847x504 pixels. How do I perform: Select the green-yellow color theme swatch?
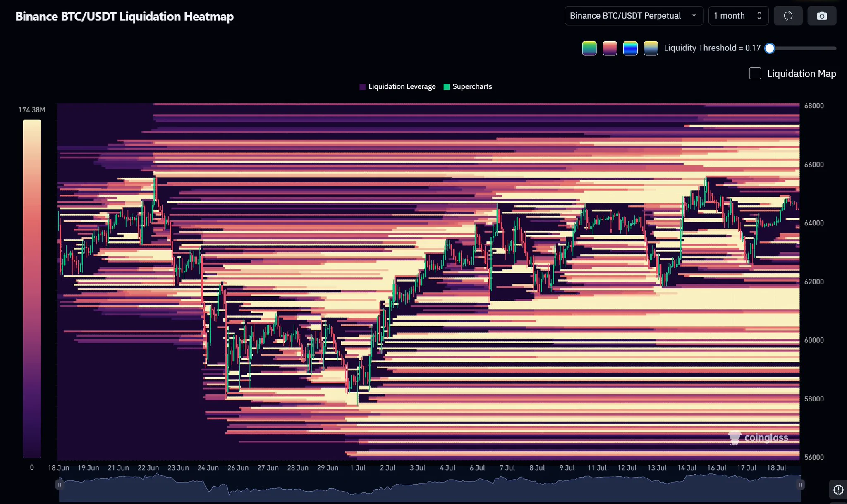[x=589, y=48]
